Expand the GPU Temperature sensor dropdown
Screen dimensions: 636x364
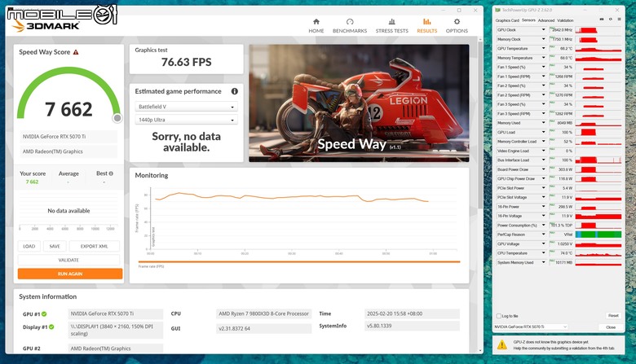(x=544, y=49)
